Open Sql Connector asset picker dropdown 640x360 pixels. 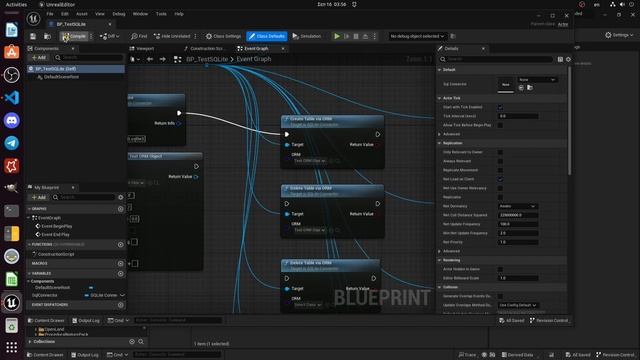tap(537, 80)
